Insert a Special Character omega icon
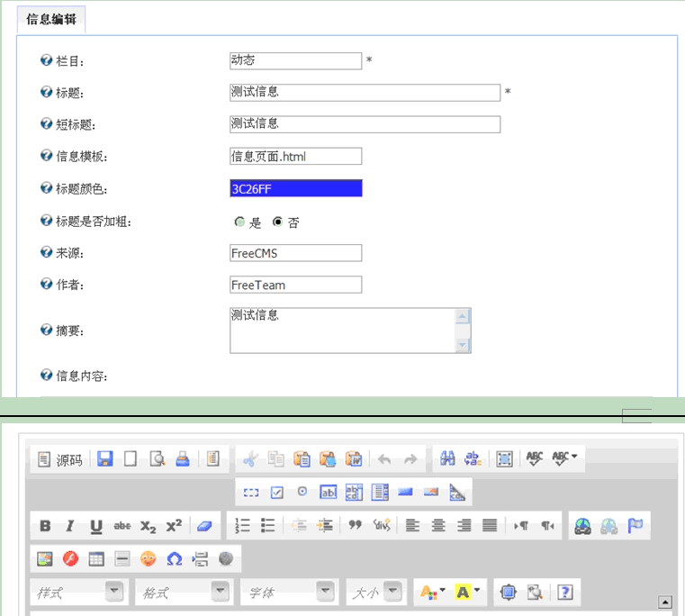Image resolution: width=685 pixels, height=616 pixels. click(174, 558)
